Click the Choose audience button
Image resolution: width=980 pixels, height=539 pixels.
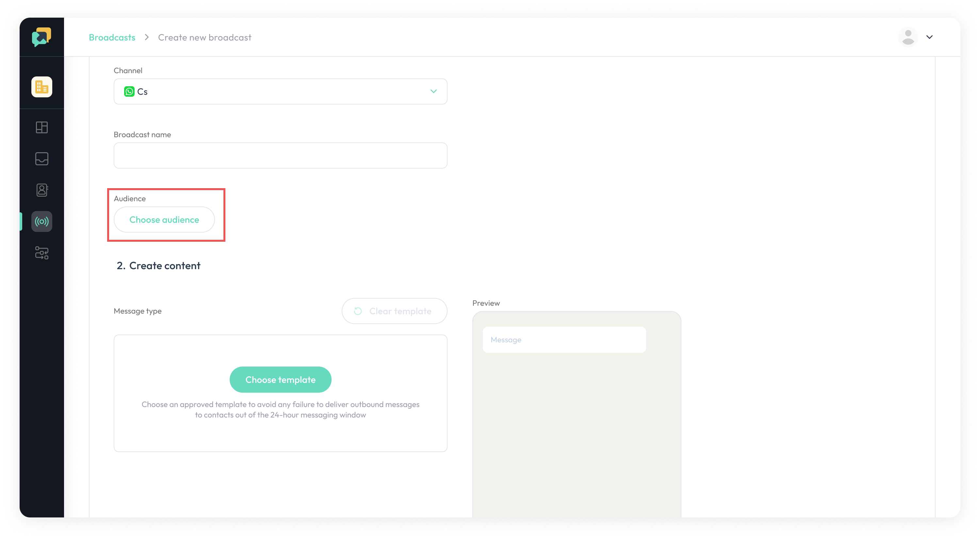click(x=164, y=219)
